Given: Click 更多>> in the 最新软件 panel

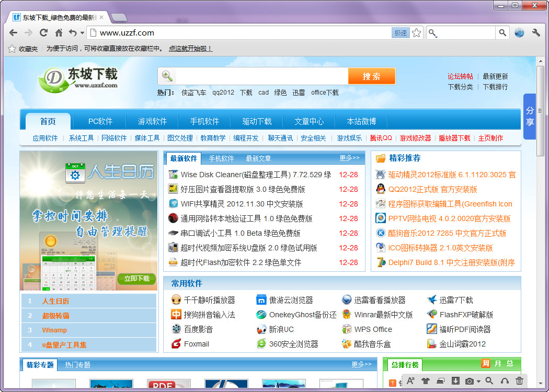Looking at the screenshot, I should click(349, 158).
